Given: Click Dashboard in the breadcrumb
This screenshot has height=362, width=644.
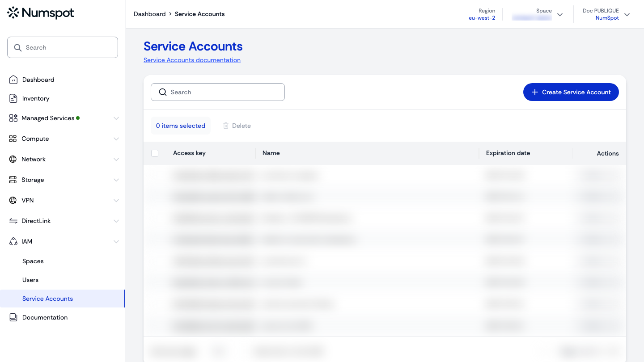Looking at the screenshot, I should (x=150, y=14).
